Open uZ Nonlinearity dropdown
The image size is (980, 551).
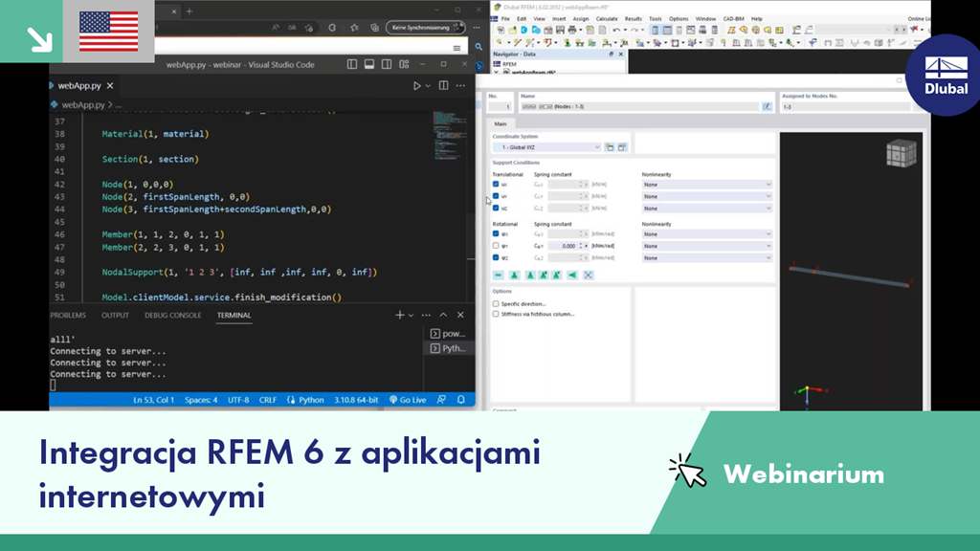click(x=707, y=208)
